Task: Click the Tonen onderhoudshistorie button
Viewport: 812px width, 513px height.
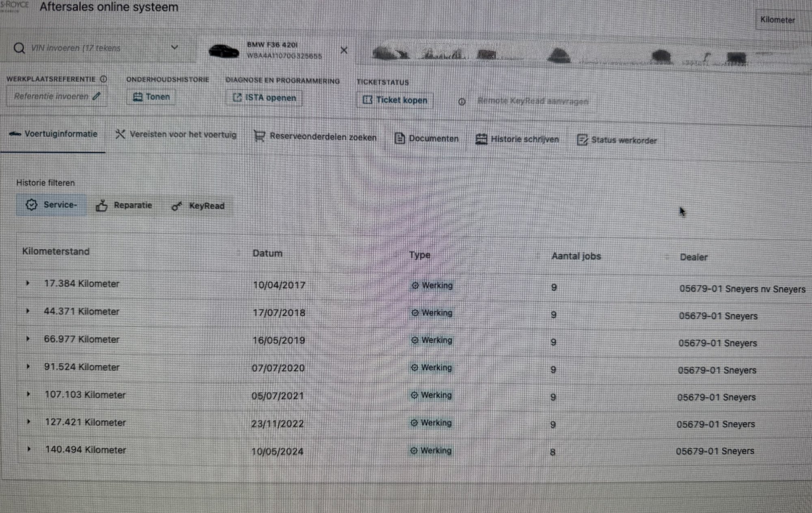Action: point(151,97)
